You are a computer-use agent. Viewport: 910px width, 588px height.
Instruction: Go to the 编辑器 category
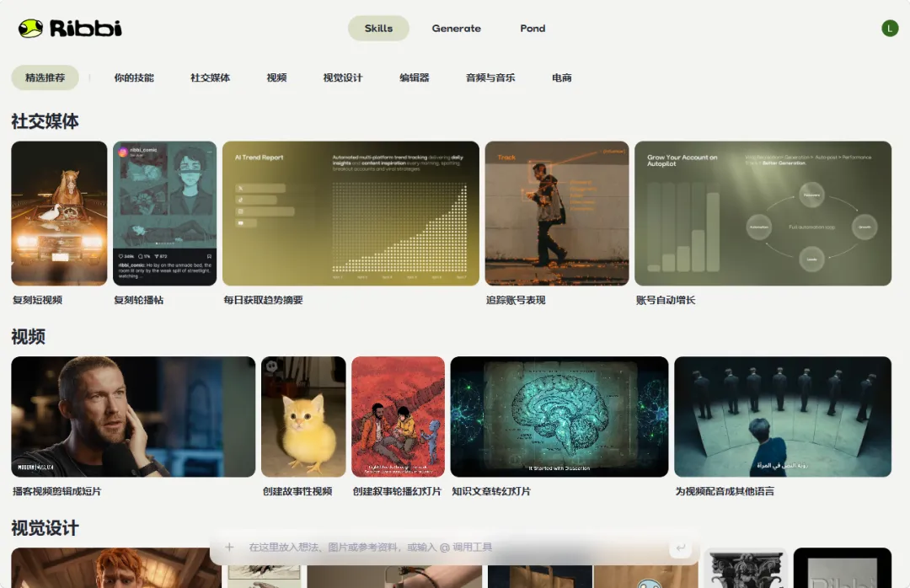coord(414,78)
